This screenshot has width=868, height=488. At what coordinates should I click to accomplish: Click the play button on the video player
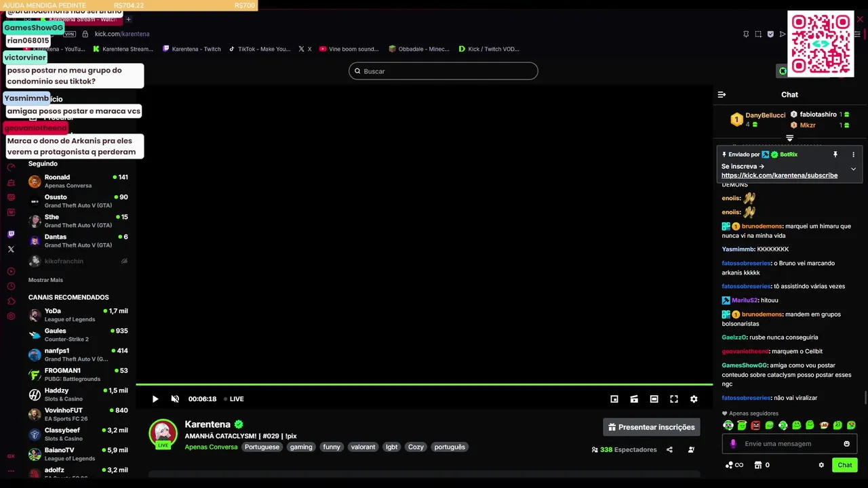pos(155,399)
